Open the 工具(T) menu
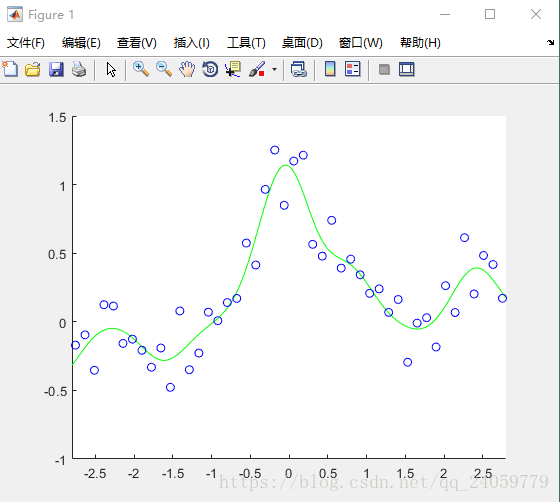 [x=246, y=43]
